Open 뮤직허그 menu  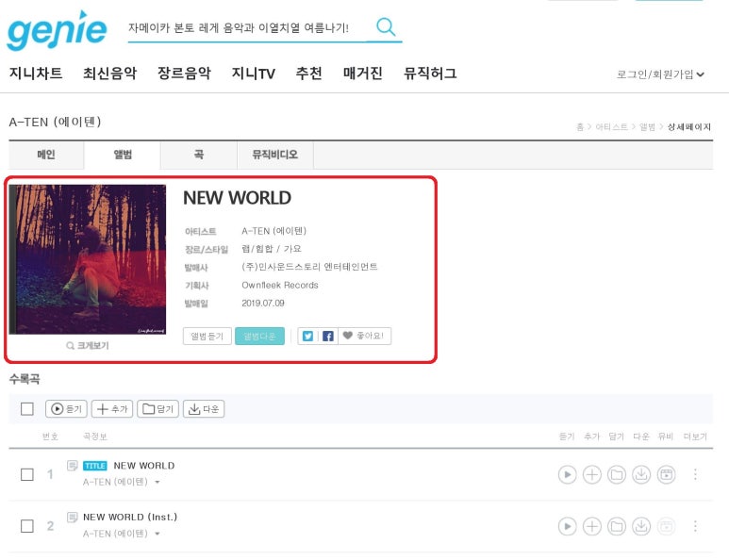pos(430,73)
